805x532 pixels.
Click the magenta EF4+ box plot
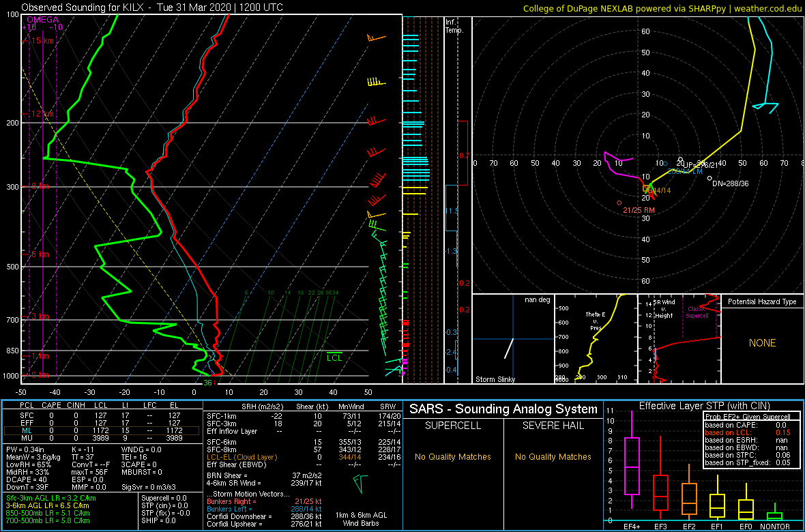(x=631, y=460)
